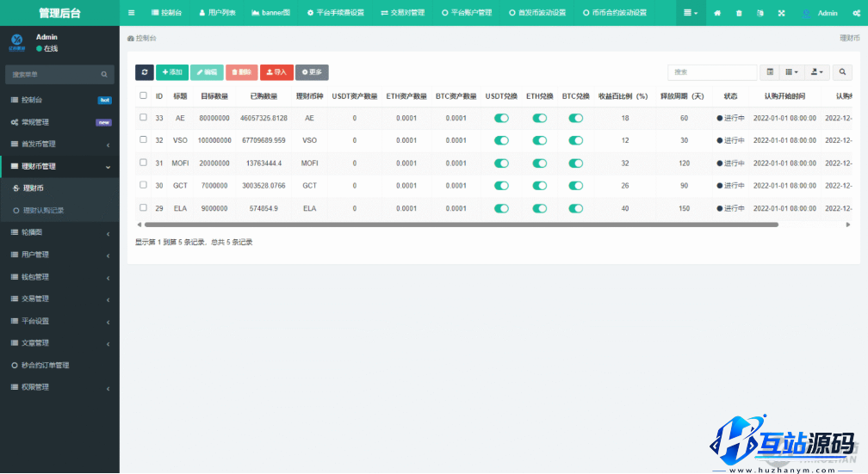
Task: Click the red 导入 button
Action: (276, 72)
